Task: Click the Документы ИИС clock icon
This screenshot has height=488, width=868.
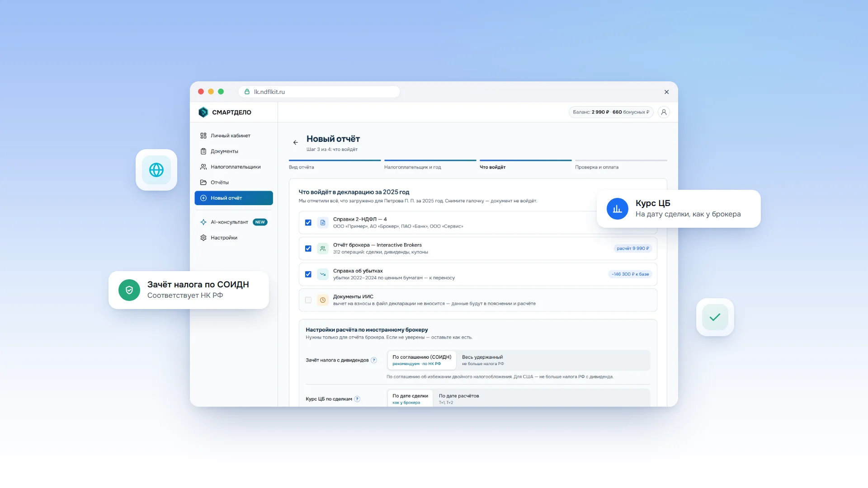Action: pyautogui.click(x=323, y=300)
